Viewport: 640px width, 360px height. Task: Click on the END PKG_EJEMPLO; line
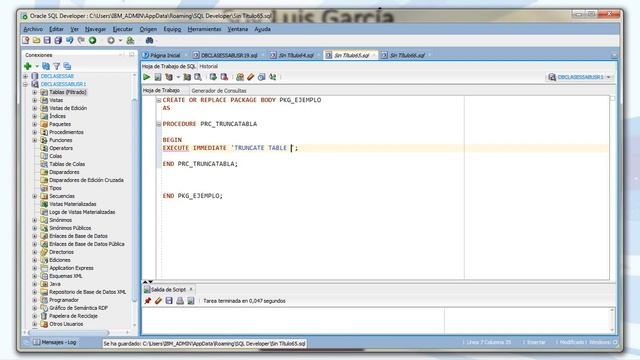[x=193, y=196]
